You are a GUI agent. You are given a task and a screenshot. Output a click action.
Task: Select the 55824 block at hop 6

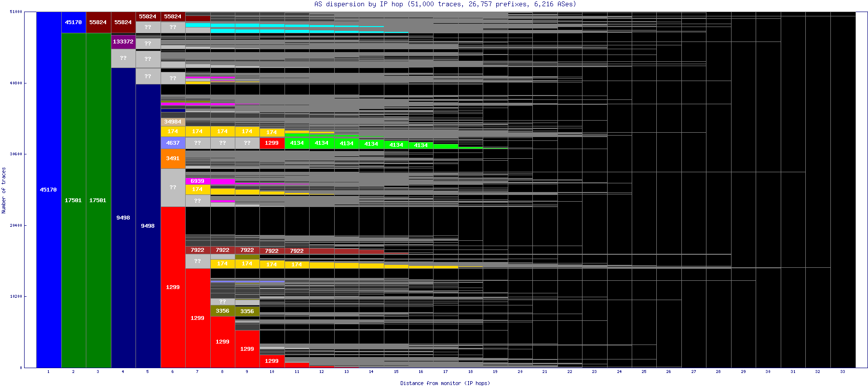[173, 16]
